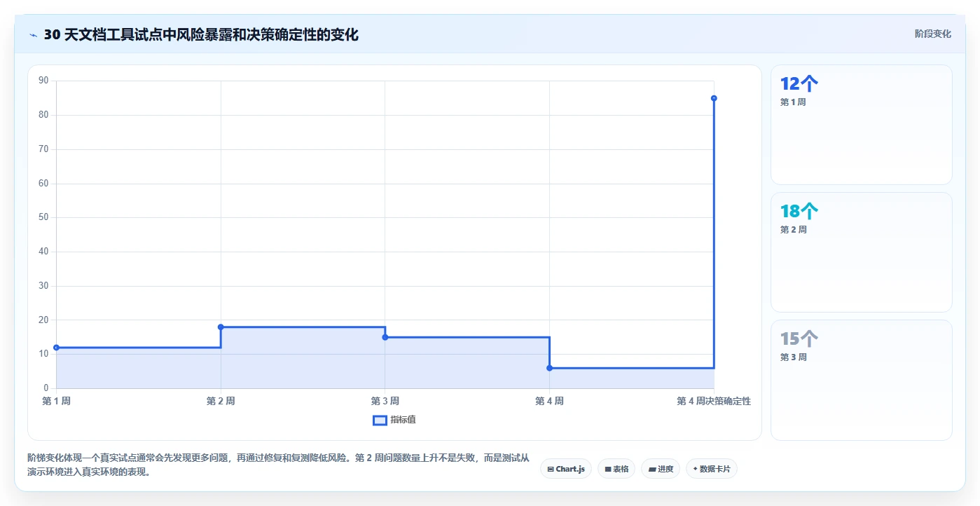Click the x-axis label 第 1 周
980x506 pixels.
56,401
